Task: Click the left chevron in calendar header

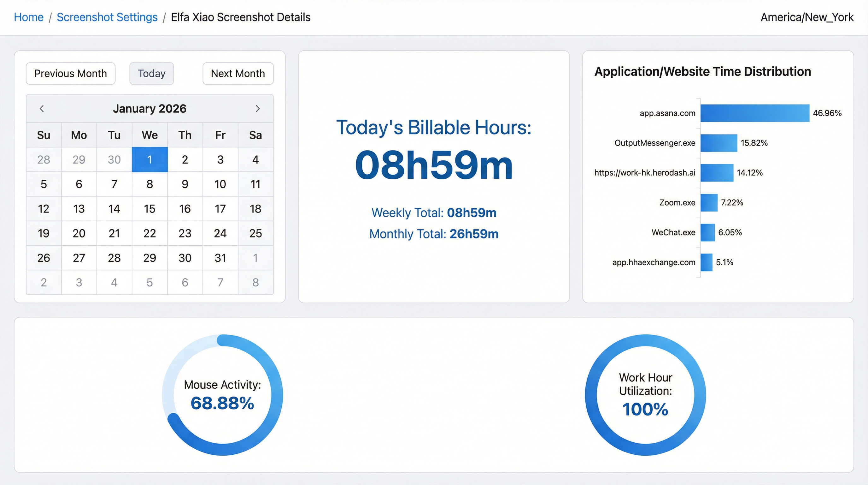Action: [x=42, y=109]
